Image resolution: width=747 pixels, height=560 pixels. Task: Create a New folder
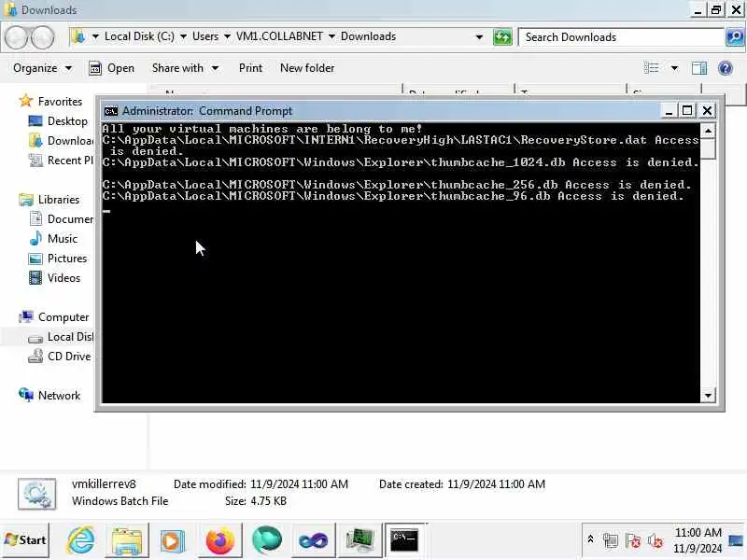tap(307, 68)
